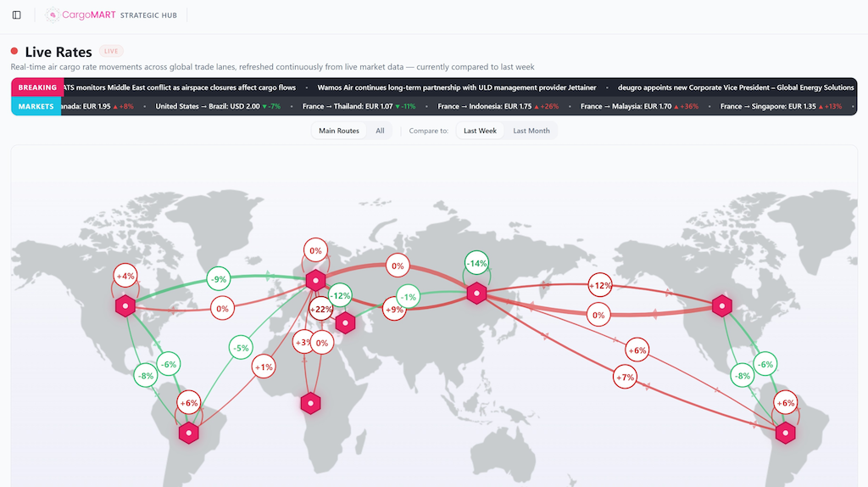
Task: Select the Middle East hub hexagon
Action: coord(345,322)
